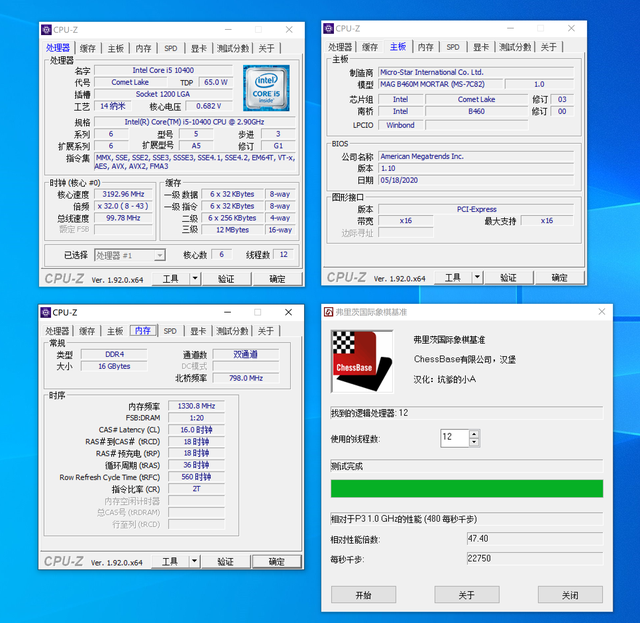Click 验证 button in mainboard window
The width and height of the screenshot is (640, 623).
[x=509, y=277]
